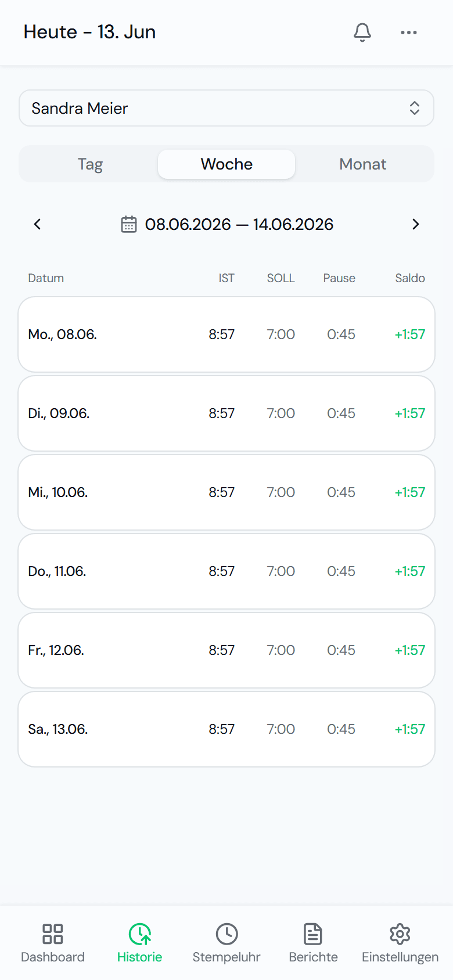Open the three-dot more options menu

point(409,33)
